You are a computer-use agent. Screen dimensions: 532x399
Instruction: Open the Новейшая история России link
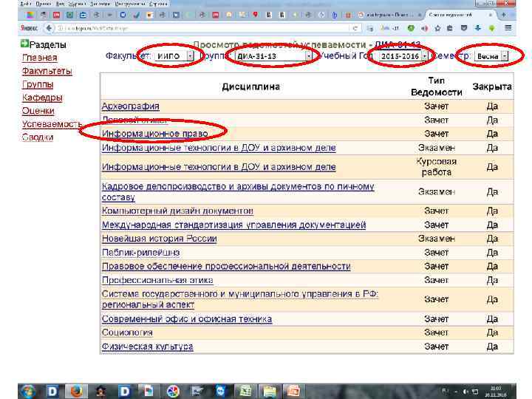pos(160,239)
